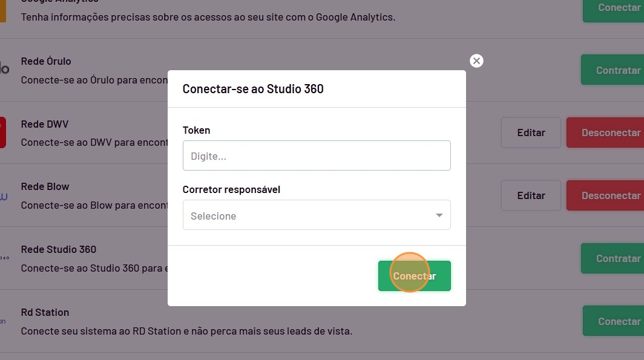Edit the Rede DWV integration
The width and height of the screenshot is (644, 360).
[x=531, y=133]
